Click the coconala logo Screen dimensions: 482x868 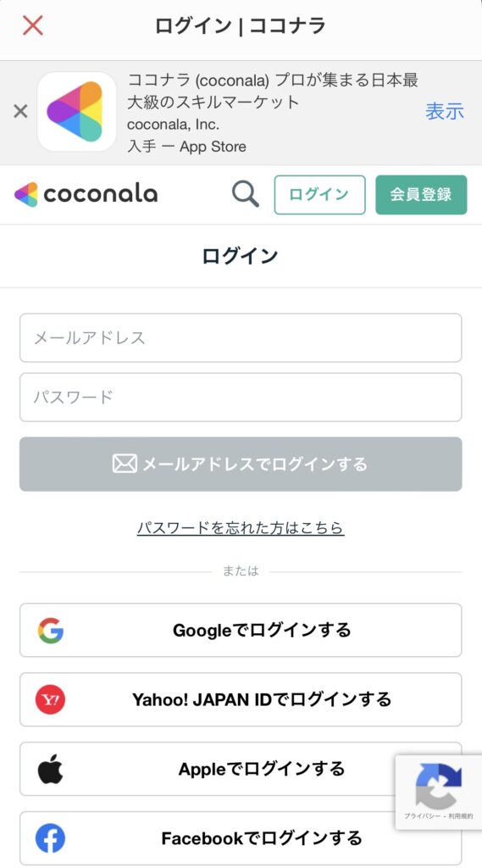86,194
